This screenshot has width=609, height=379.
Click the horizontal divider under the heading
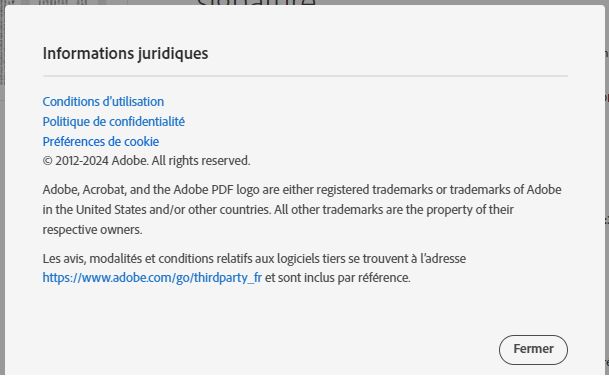pos(305,76)
